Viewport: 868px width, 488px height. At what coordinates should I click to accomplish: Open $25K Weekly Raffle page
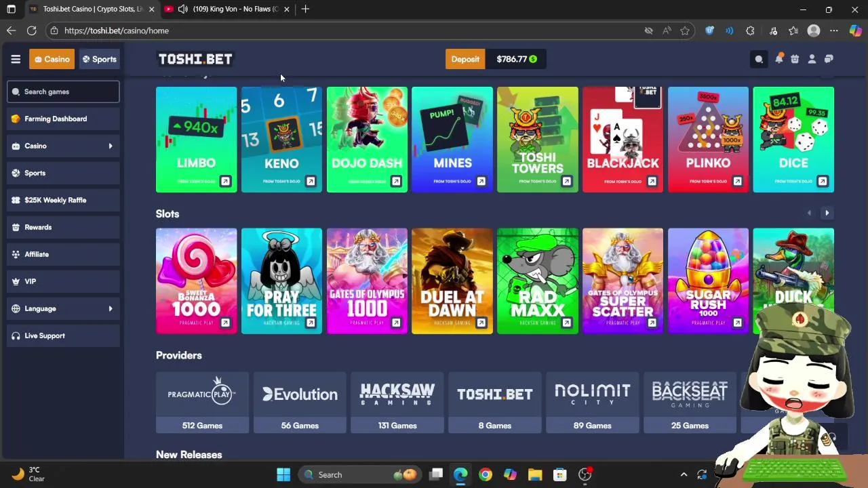tap(63, 200)
